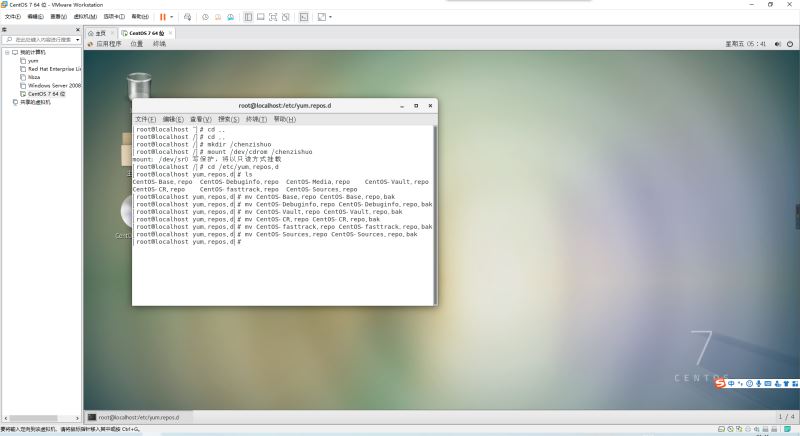Select CentOS 7 64 位 in library
This screenshot has width=800, height=436.
click(x=42, y=94)
